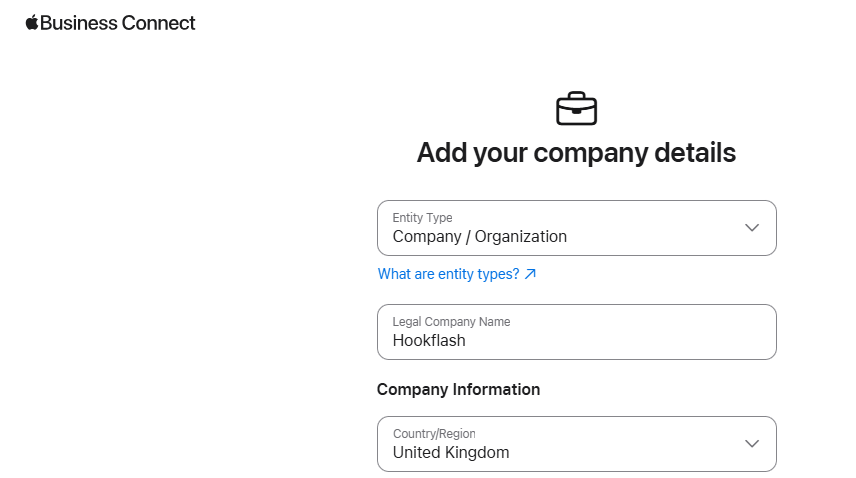Expand the Entity Type chevron arrow

coord(752,228)
